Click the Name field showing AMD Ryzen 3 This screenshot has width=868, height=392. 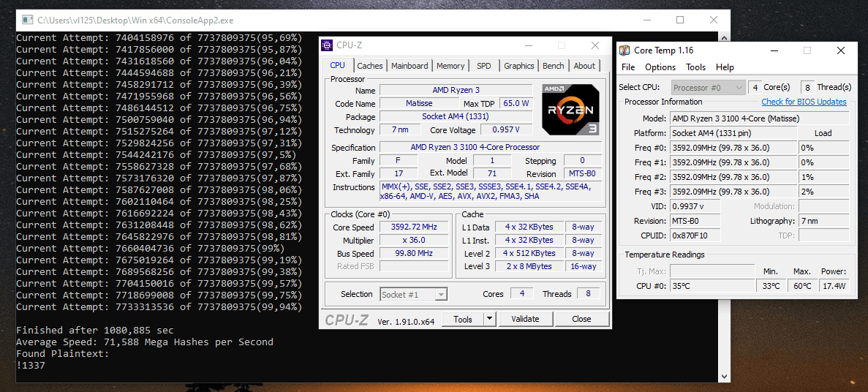456,90
